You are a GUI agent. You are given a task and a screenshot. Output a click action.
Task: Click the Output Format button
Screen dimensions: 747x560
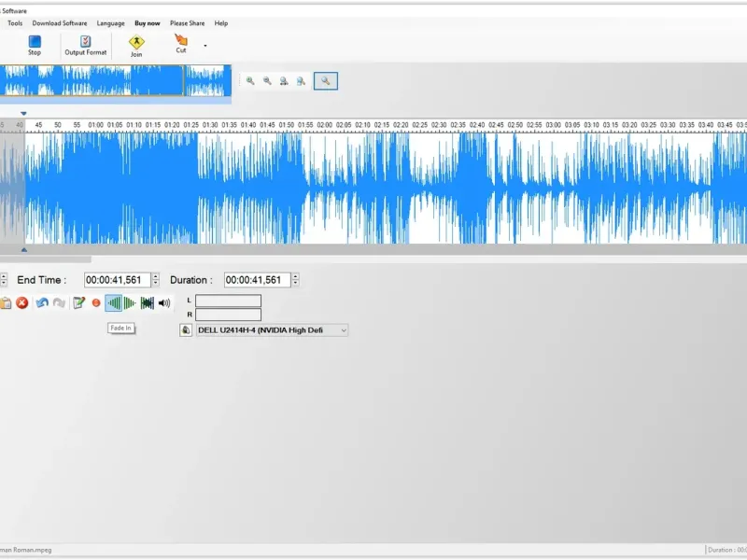pos(86,46)
